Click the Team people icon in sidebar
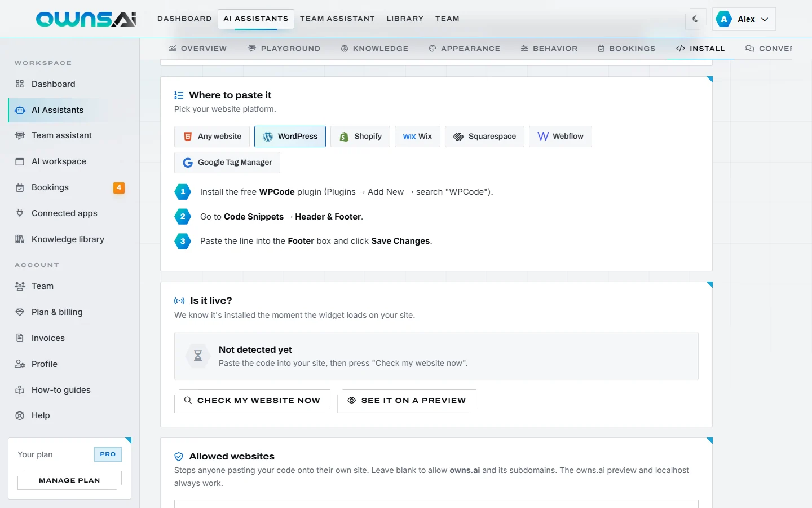 (x=20, y=286)
